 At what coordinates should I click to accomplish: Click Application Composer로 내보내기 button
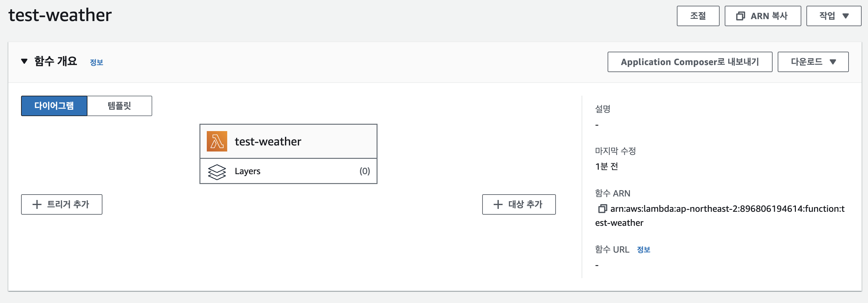pos(690,62)
